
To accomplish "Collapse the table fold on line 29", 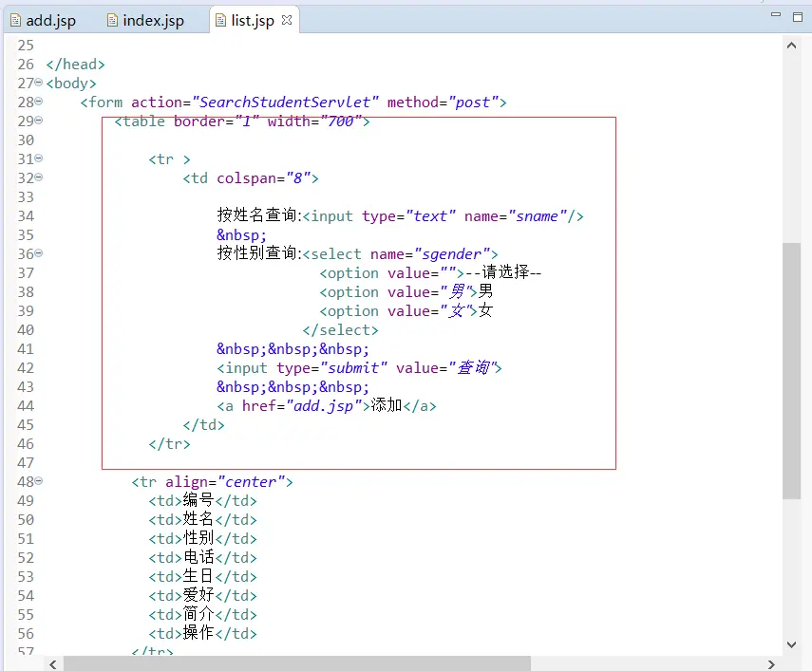I will [38, 120].
